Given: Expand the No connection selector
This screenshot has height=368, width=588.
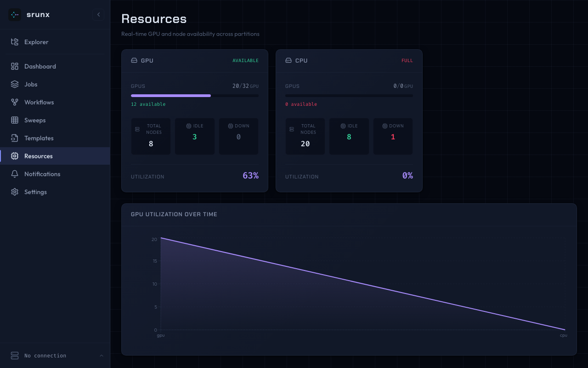Looking at the screenshot, I should 45,356.
